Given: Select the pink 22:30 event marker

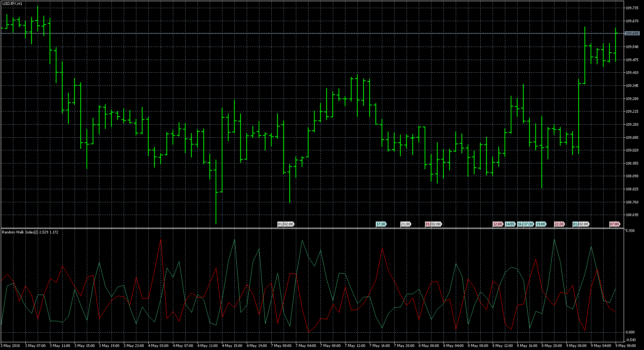Looking at the screenshot, I should coord(559,224).
